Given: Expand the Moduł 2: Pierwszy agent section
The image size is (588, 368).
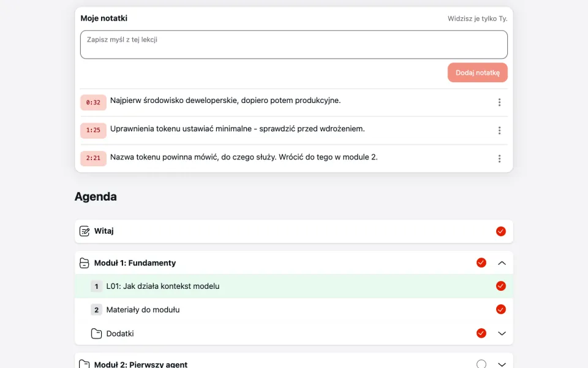Looking at the screenshot, I should pyautogui.click(x=502, y=364).
